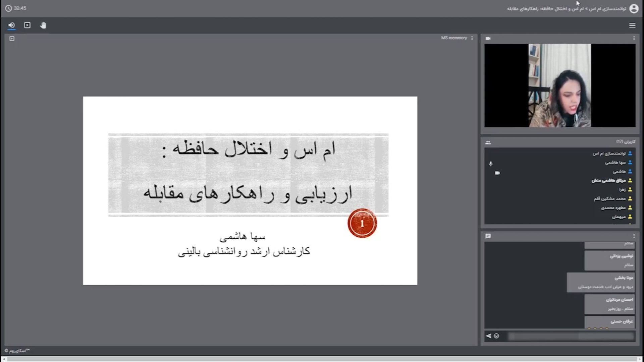The height and width of the screenshot is (362, 644).
Task: Click microphone icon next to سها هاشمی
Action: pos(491,164)
